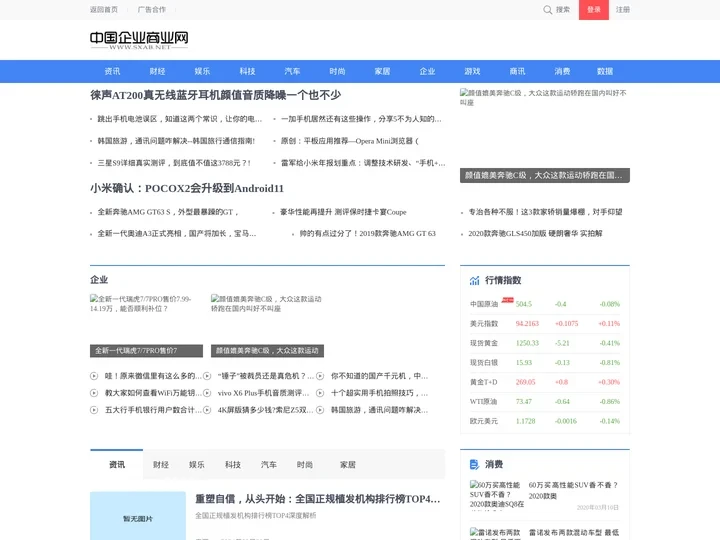Click play icon beside 教大家如何查看WiFi万能钥
Viewport: 720px width, 540px height.
pos(94,393)
